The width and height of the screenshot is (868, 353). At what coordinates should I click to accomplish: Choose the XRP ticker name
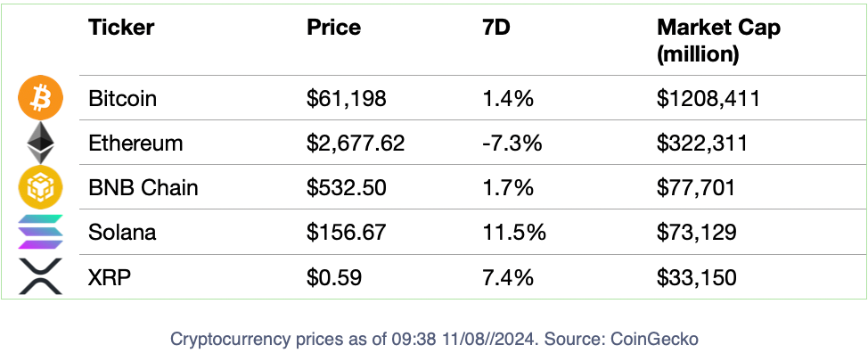pos(110,277)
